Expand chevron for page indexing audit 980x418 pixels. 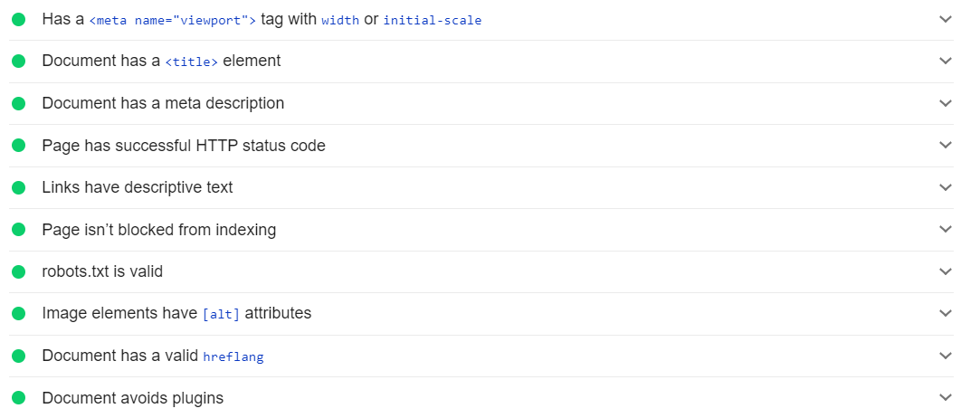pyautogui.click(x=946, y=230)
